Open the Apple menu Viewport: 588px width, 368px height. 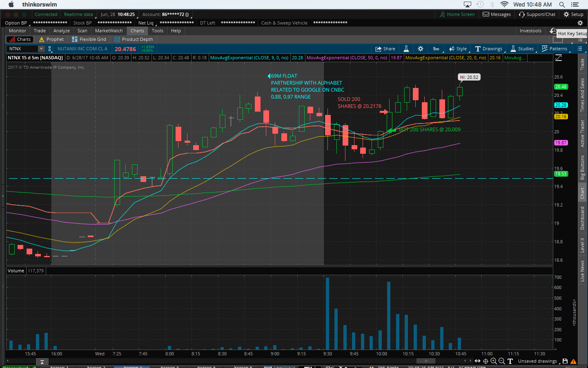click(x=11, y=4)
